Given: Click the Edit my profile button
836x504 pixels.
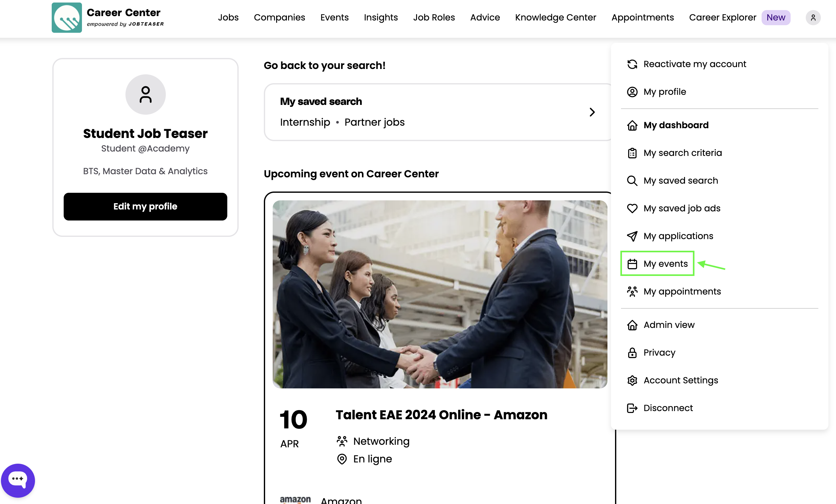Looking at the screenshot, I should click(x=145, y=206).
